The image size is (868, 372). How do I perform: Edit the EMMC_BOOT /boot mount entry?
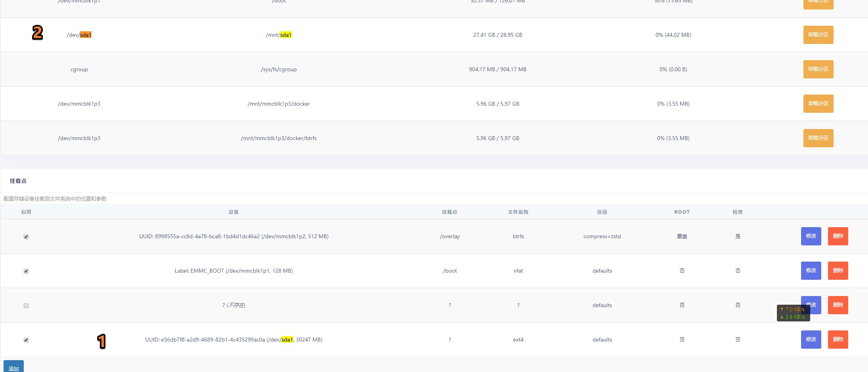point(811,271)
